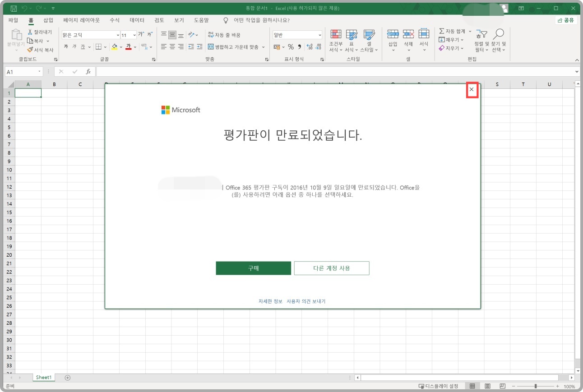
Task: Toggle bold (굵은 가) formatting
Action: [x=66, y=47]
